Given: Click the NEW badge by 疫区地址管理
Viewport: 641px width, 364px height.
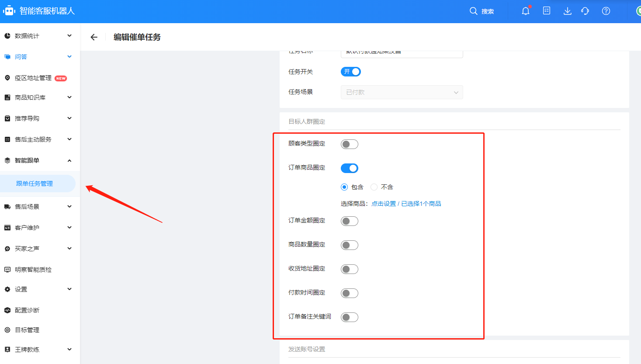Looking at the screenshot, I should 61,78.
